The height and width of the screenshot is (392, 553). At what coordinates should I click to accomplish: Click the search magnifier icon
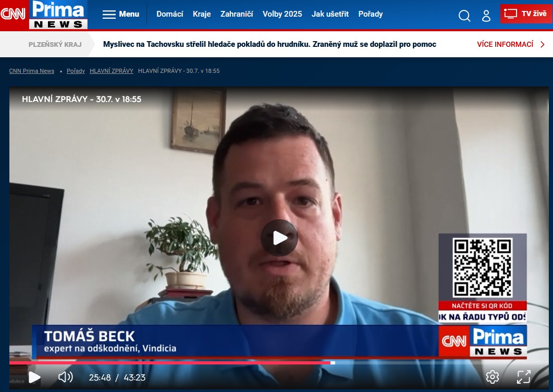pos(464,16)
